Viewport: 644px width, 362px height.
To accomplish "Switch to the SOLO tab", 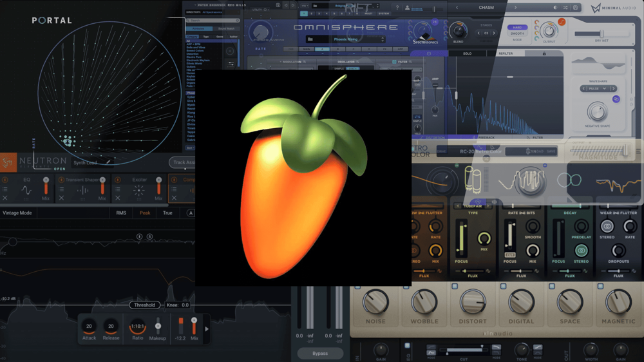I will click(x=467, y=53).
